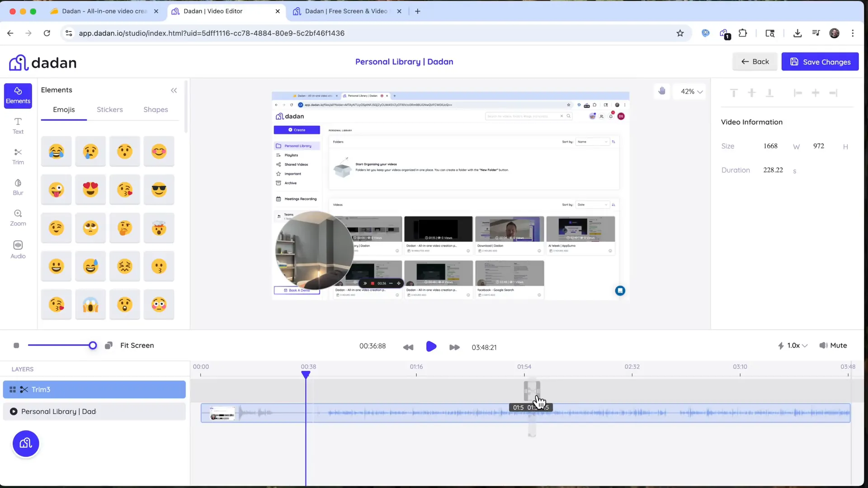868x488 pixels.
Task: Open the 42% zoom level dropdown
Action: (691, 92)
